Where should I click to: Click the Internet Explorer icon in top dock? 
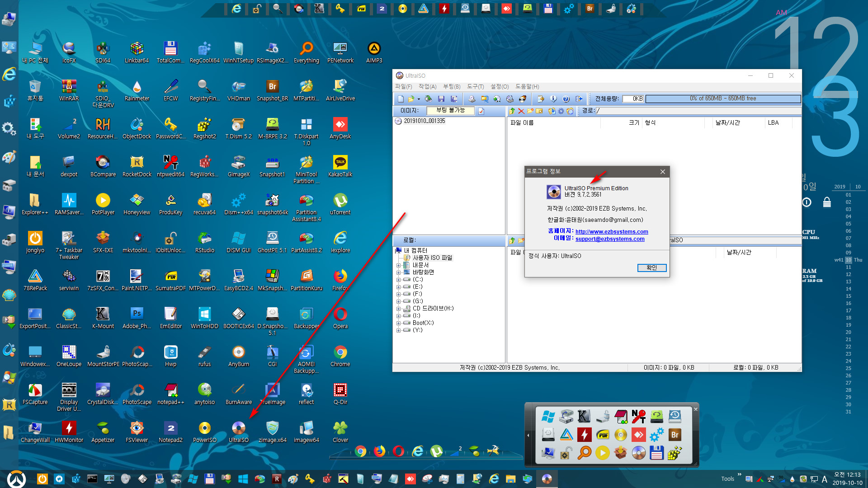pos(236,9)
